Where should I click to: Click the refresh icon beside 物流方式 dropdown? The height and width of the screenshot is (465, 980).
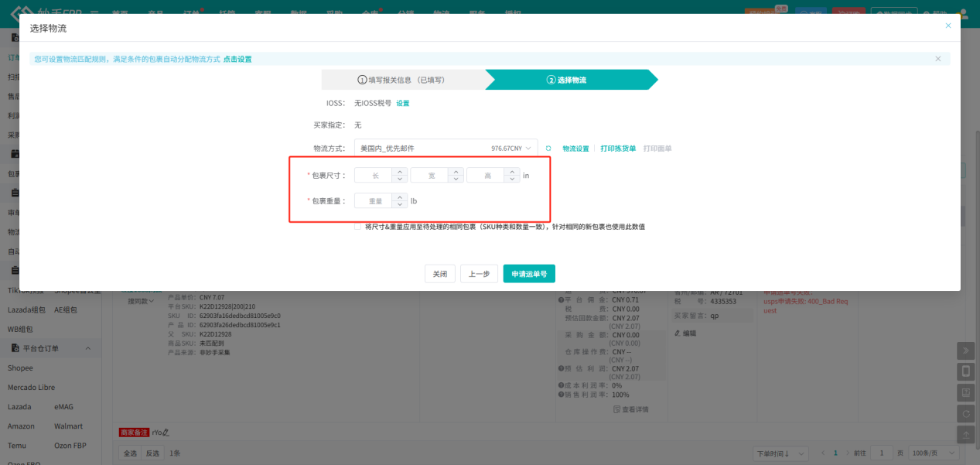548,149
